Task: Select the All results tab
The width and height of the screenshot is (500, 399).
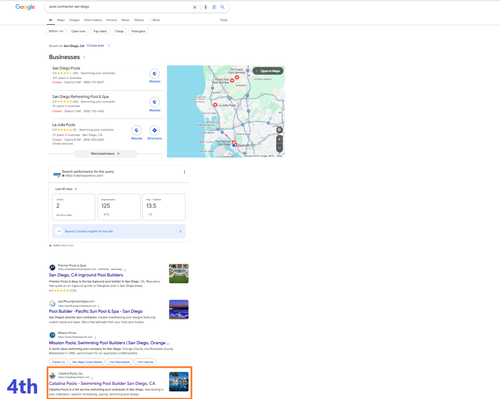Action: [x=51, y=20]
